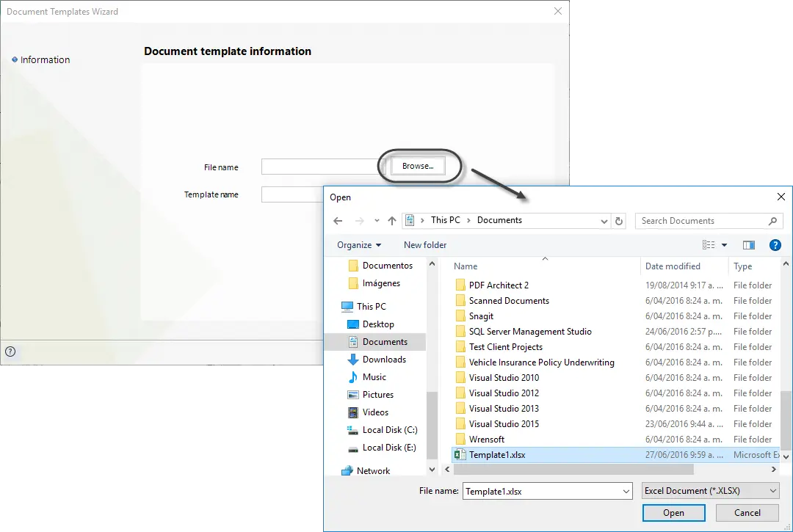Sort by the Name column header
The width and height of the screenshot is (793, 532).
tap(466, 266)
